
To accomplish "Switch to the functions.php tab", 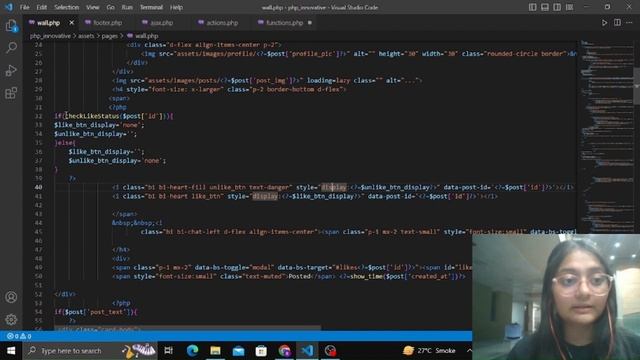I will click(x=284, y=23).
